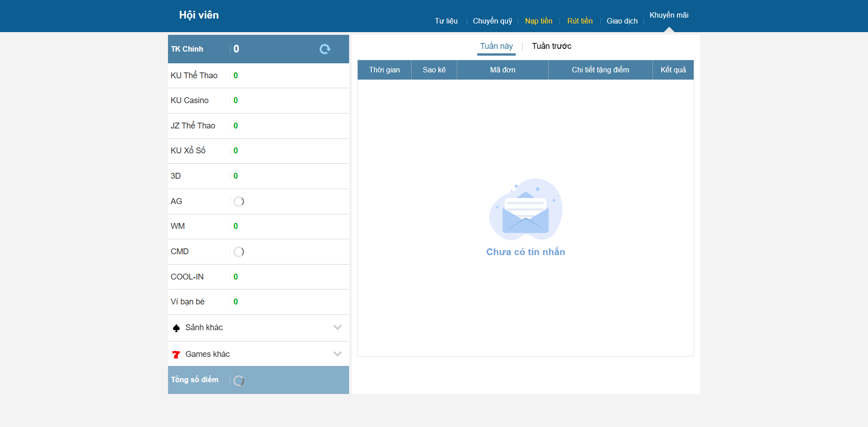The width and height of the screenshot is (868, 427).
Task: Open the Rút tiền page
Action: click(x=580, y=21)
